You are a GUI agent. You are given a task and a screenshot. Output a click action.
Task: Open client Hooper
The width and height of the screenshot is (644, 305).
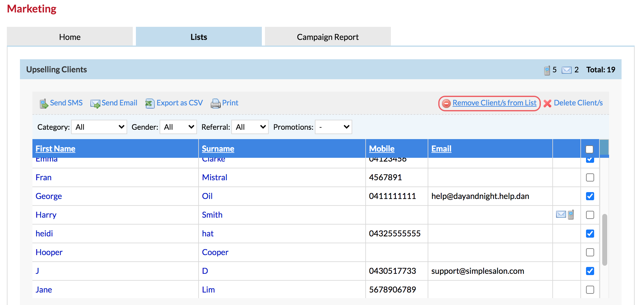49,252
